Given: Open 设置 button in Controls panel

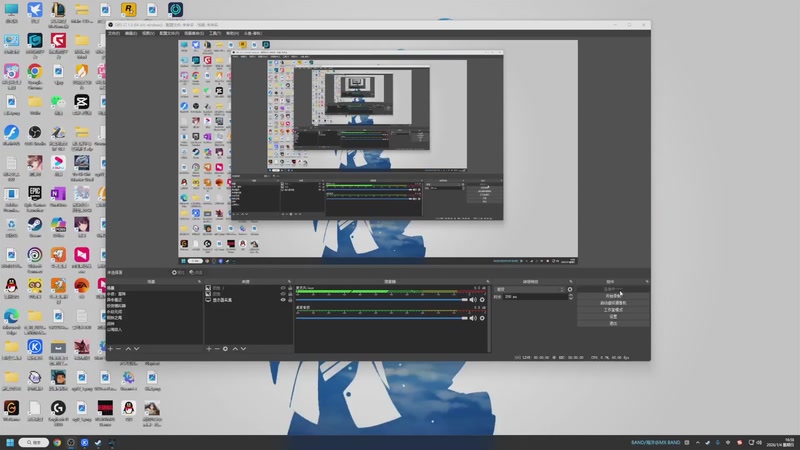Looking at the screenshot, I should [x=613, y=316].
